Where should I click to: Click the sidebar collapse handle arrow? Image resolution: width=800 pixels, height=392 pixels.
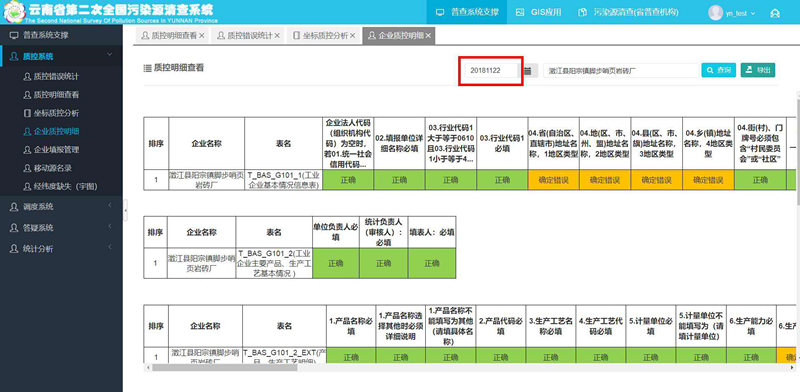tap(126, 210)
